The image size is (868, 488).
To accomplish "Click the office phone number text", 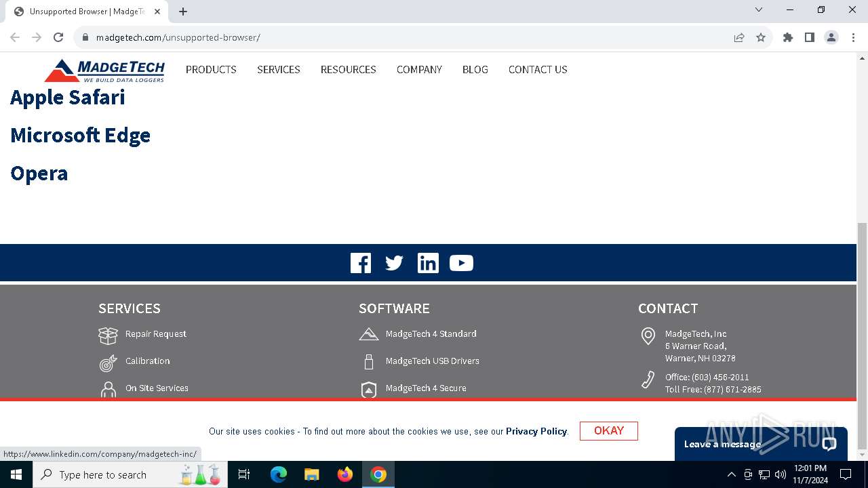I will [707, 377].
